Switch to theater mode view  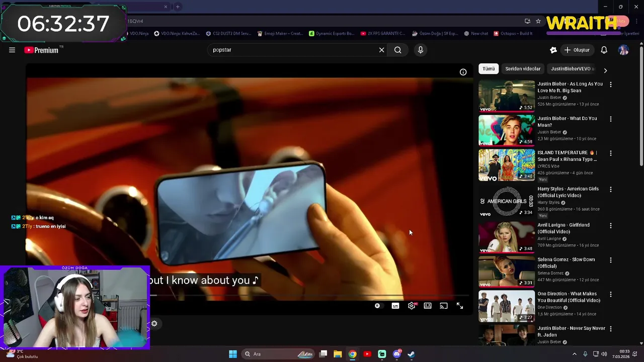(428, 306)
